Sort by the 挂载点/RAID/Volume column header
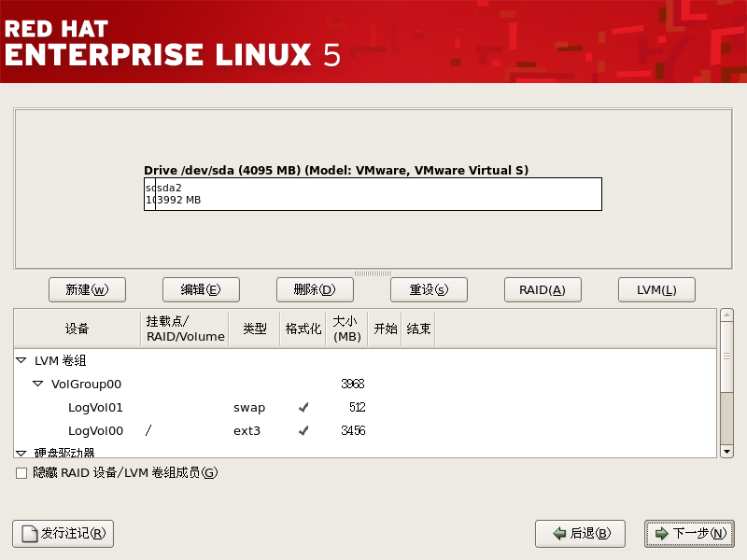The width and height of the screenshot is (747, 560). pos(185,329)
